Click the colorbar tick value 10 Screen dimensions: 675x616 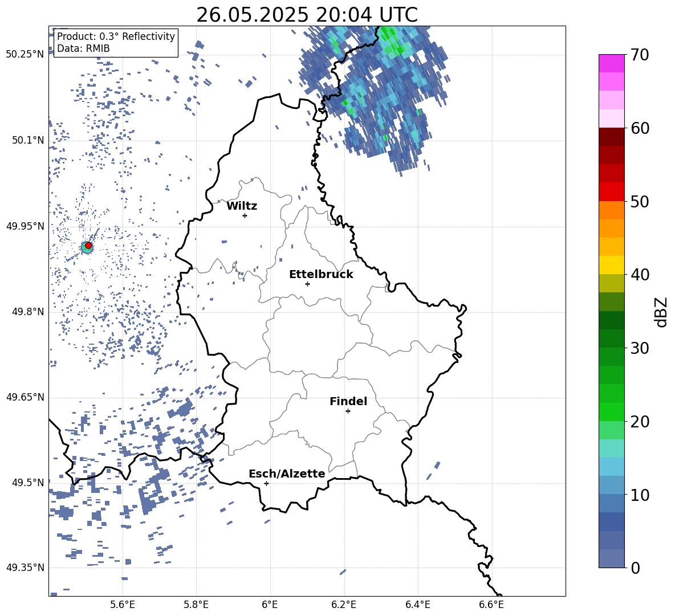[x=640, y=495]
